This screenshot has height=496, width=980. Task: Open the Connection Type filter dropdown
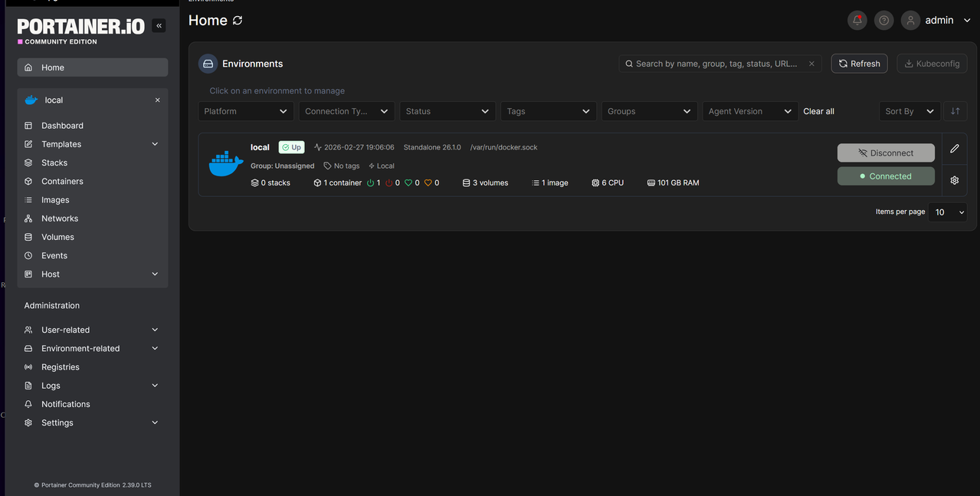pyautogui.click(x=347, y=111)
